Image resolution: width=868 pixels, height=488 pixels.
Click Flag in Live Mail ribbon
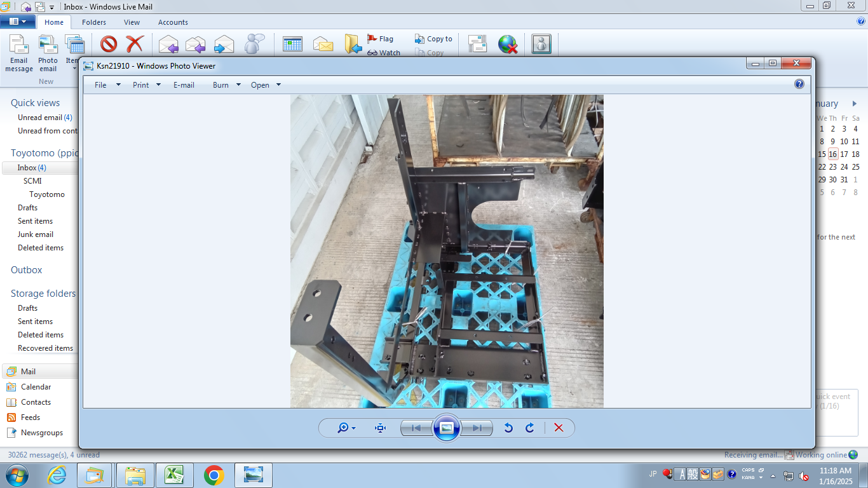click(380, 39)
